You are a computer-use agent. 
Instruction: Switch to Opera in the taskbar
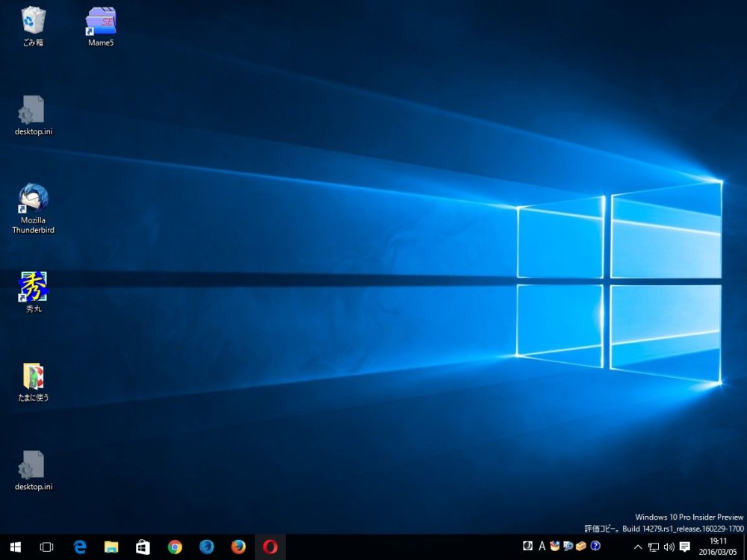[270, 547]
